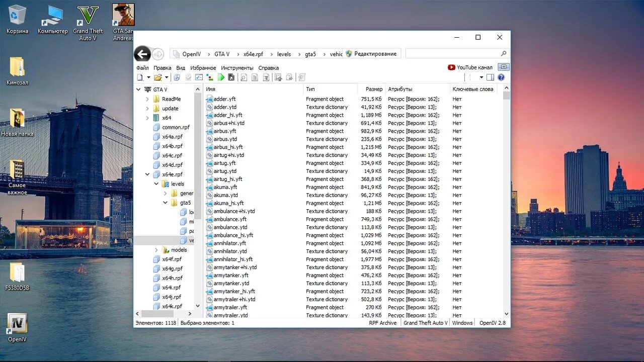644x362 pixels.
Task: Click GTA V in the address breadcrumb
Action: (222, 54)
